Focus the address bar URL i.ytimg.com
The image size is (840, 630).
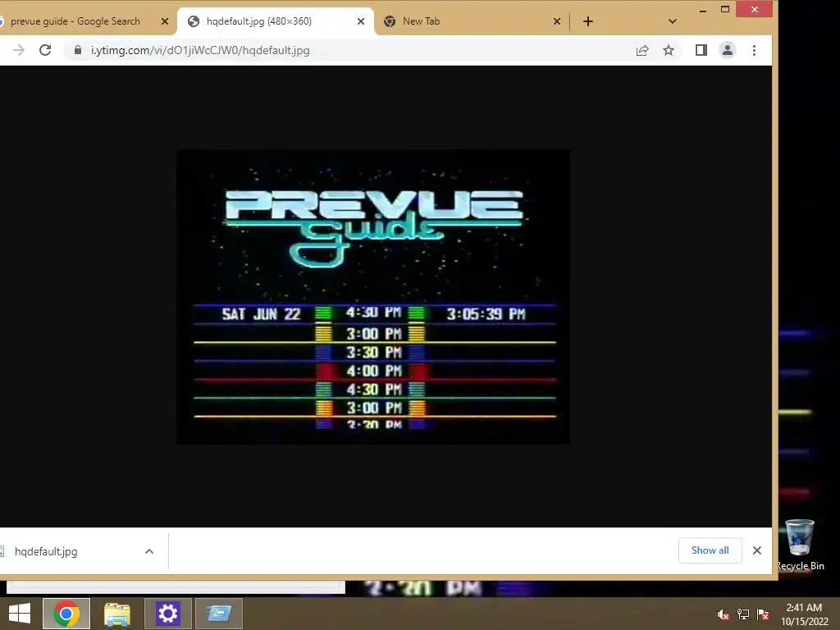[200, 50]
